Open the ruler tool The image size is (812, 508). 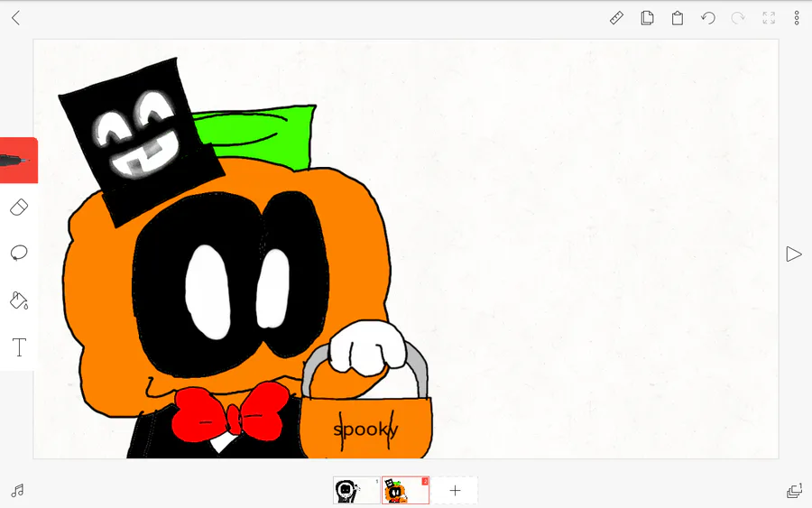(616, 18)
